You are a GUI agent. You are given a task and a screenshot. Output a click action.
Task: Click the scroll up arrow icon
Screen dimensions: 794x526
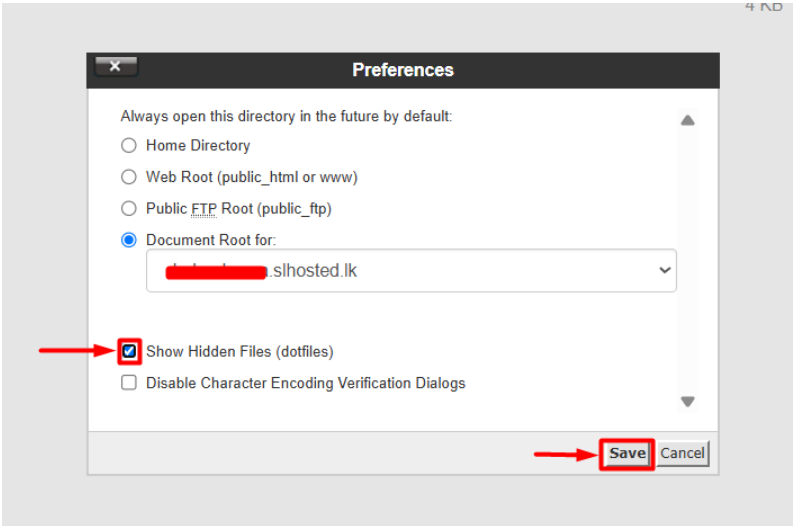687,120
